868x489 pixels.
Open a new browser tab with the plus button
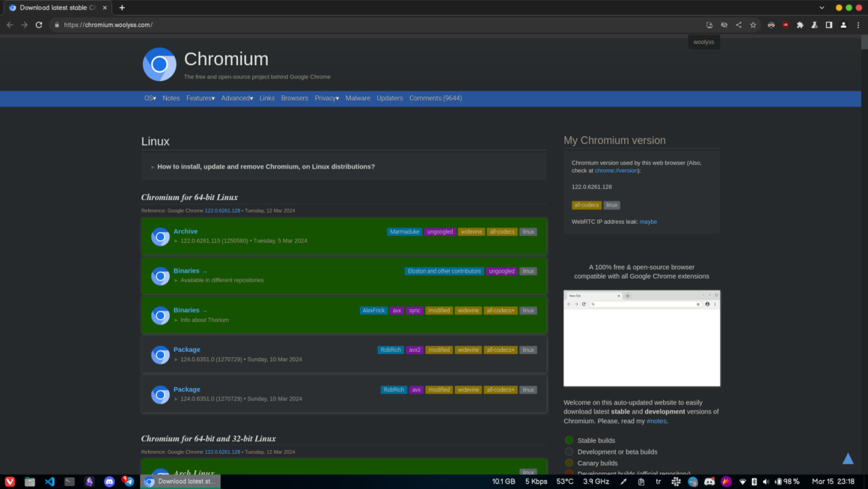click(x=122, y=7)
